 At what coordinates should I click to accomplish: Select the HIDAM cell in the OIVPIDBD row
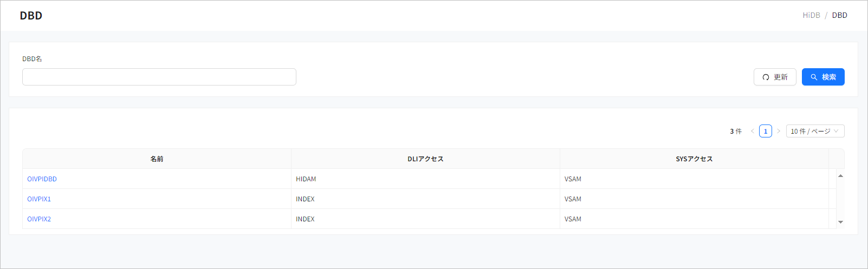pyautogui.click(x=306, y=179)
